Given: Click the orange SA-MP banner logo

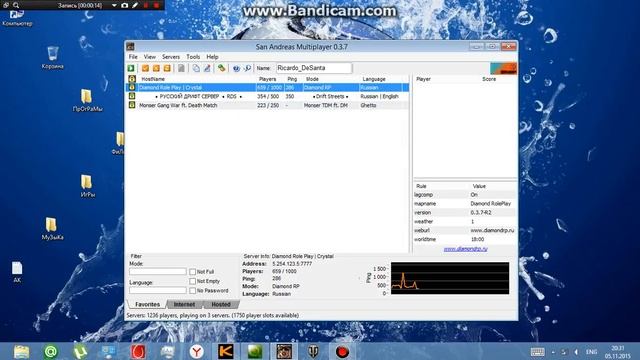Looking at the screenshot, I should tap(503, 68).
